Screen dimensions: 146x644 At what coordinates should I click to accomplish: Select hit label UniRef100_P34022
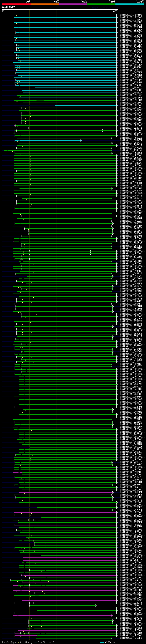pyautogui.click(x=131, y=163)
